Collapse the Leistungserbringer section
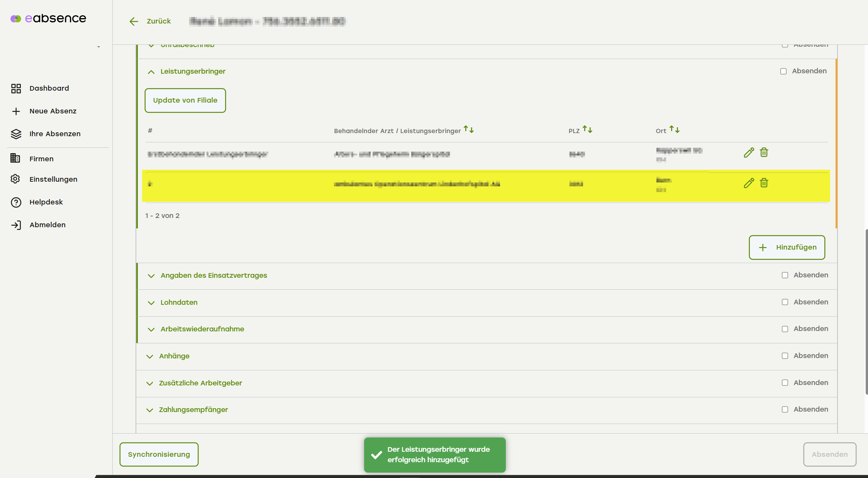The width and height of the screenshot is (868, 478). 151,72
